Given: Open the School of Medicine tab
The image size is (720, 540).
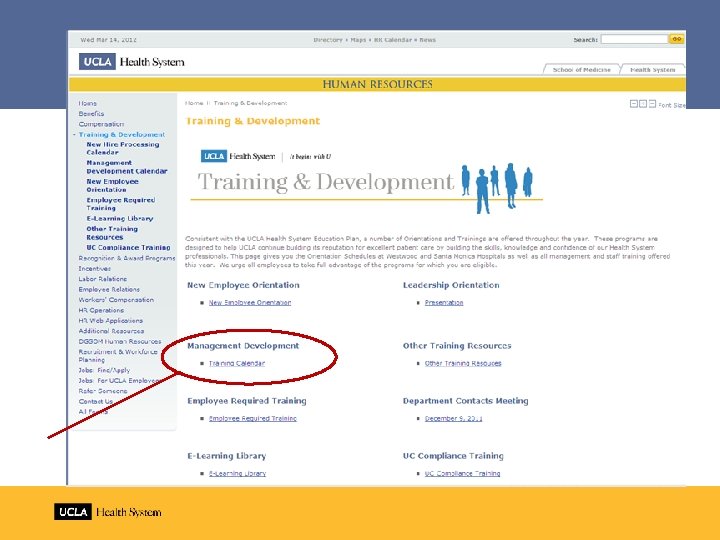Looking at the screenshot, I should point(581,70).
